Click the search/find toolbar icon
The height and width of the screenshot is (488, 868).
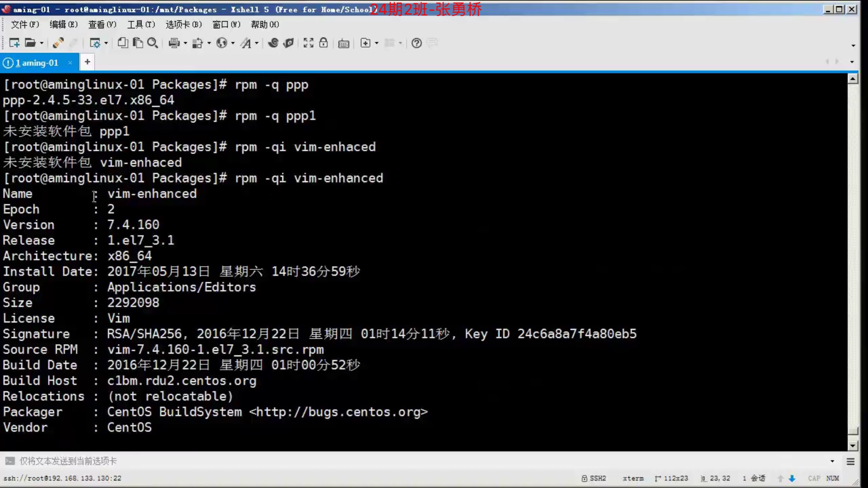click(153, 43)
